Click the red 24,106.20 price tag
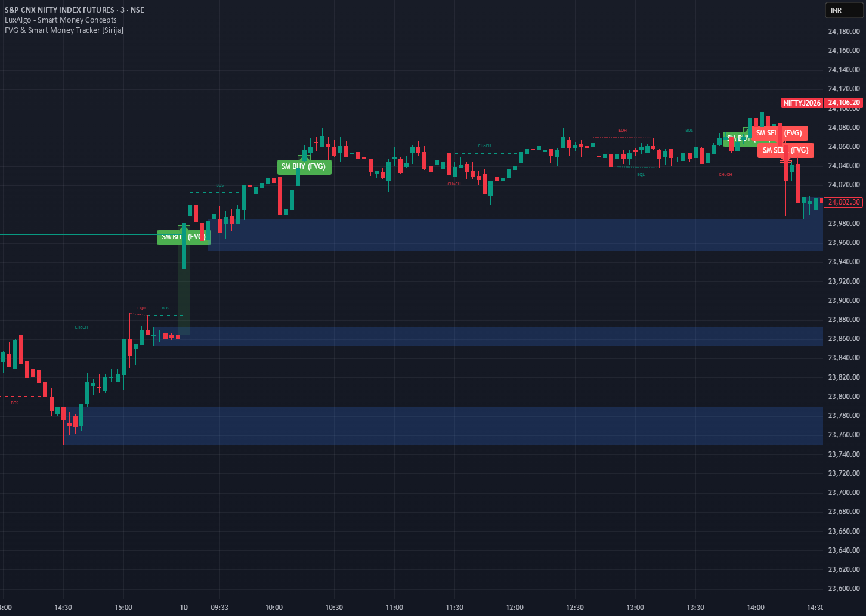The height and width of the screenshot is (616, 866). click(844, 103)
